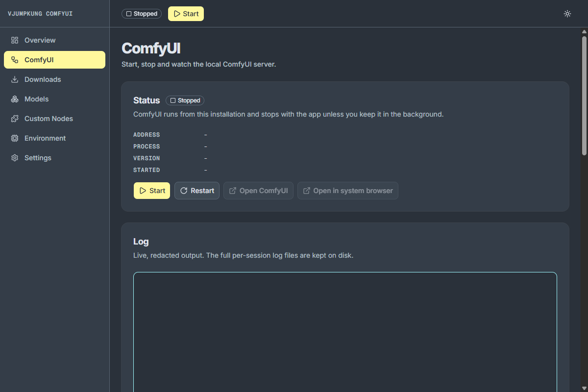Click the scrollbar up arrow
588x392 pixels.
click(x=584, y=31)
